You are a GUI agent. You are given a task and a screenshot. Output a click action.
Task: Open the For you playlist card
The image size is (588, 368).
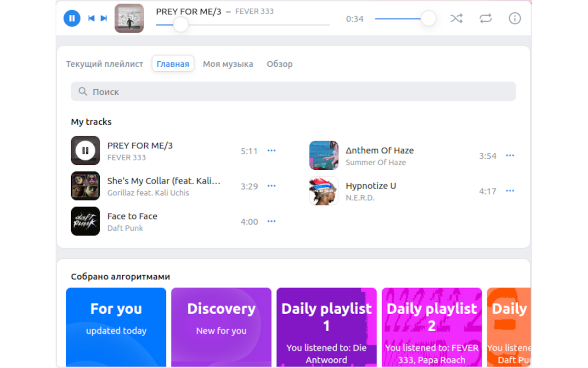click(116, 328)
